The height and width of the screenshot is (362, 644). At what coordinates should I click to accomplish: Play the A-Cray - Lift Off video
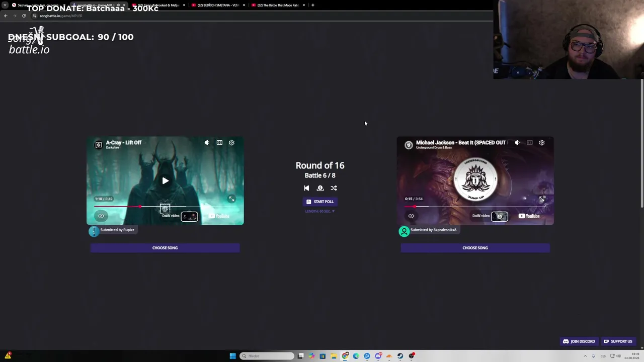(166, 181)
